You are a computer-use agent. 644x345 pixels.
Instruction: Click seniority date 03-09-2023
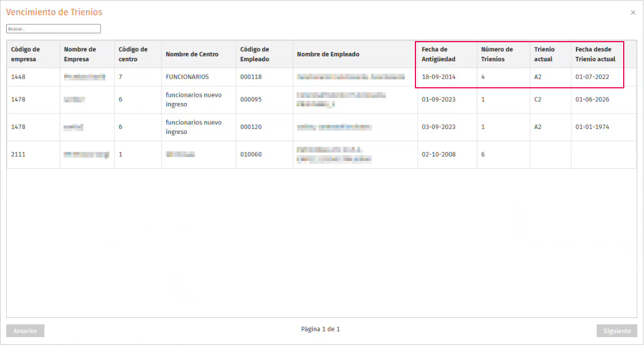coord(439,127)
